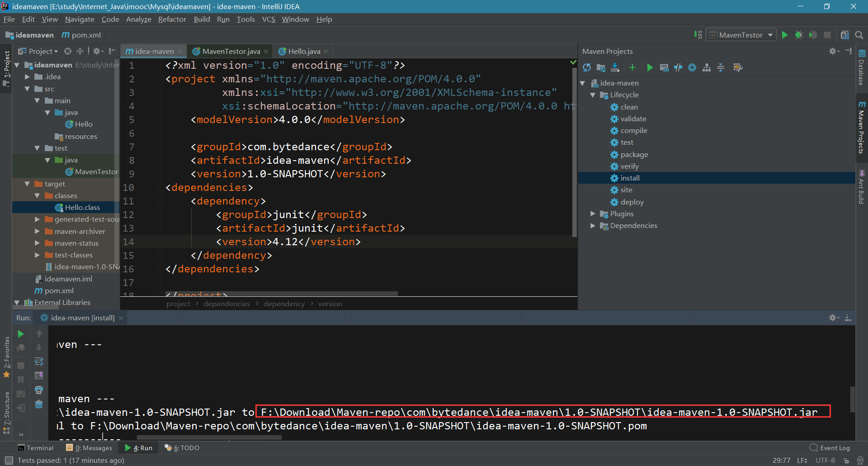Expand the maven-archiver folder
868x466 pixels.
[37, 231]
